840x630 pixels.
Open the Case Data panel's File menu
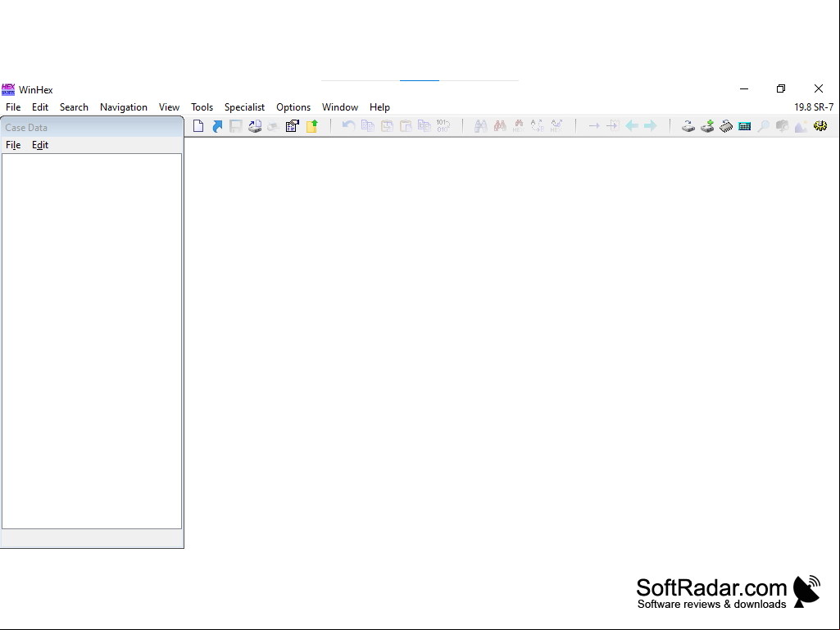pos(13,145)
